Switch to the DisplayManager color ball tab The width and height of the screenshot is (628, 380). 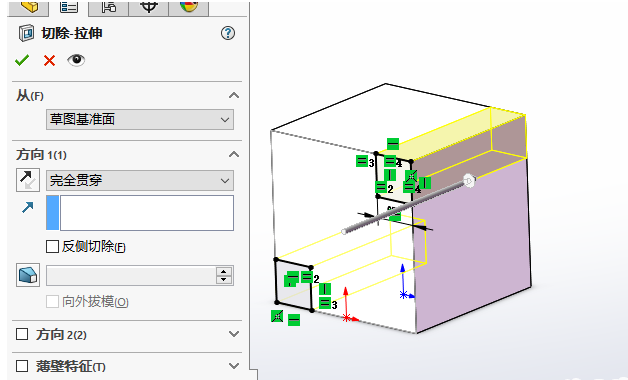189,6
